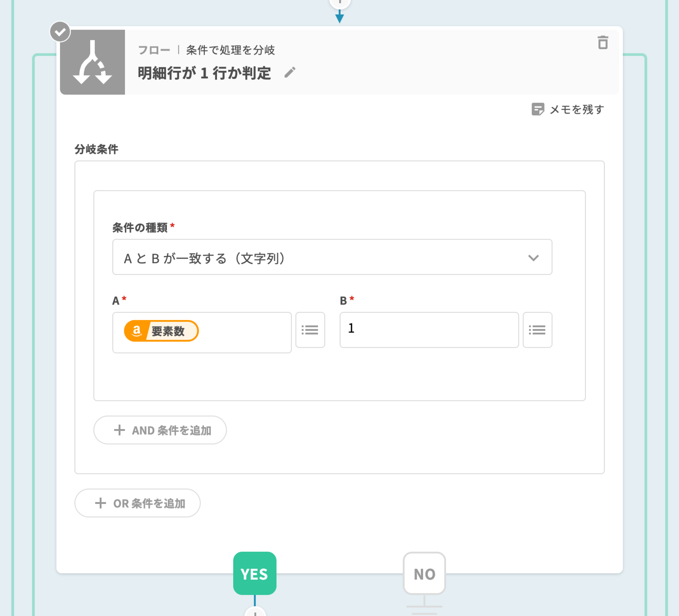Screen dimensions: 679x616
Task: Click メモを残す link
Action: click(x=576, y=109)
